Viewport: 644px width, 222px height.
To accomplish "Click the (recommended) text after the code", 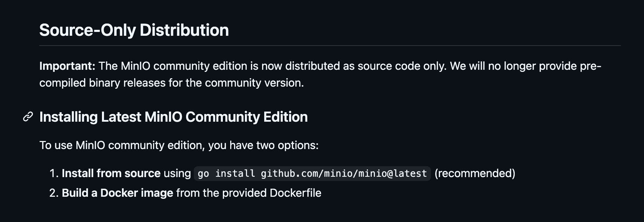I will pos(475,173).
